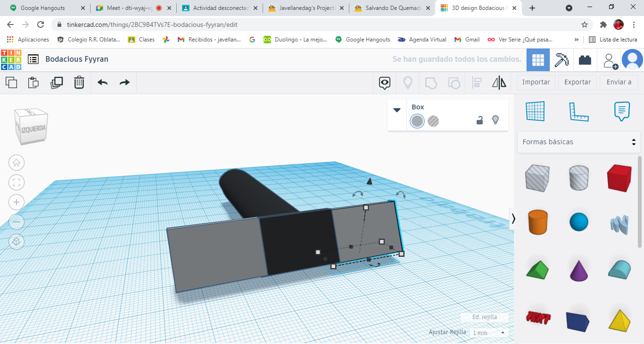This screenshot has height=344, width=644.
Task: Collapse the shapes panel chevron
Action: click(x=513, y=218)
